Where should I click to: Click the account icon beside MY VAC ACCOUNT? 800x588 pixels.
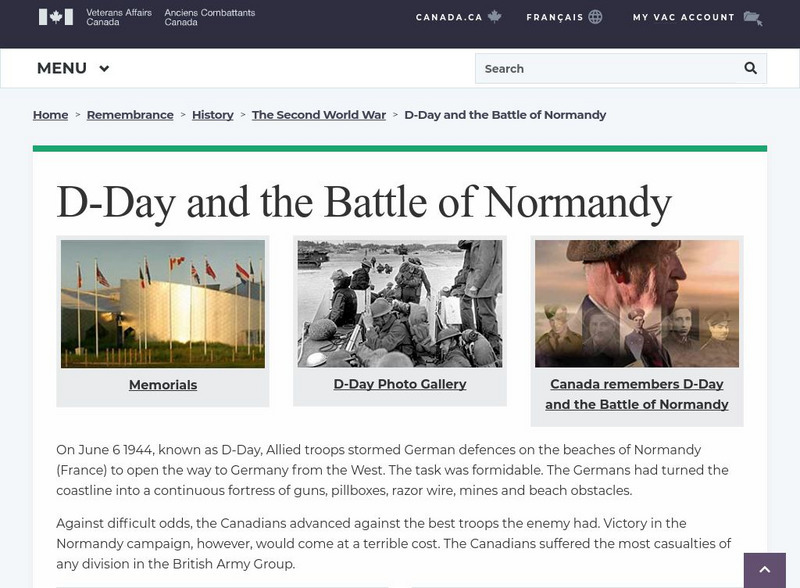[753, 16]
